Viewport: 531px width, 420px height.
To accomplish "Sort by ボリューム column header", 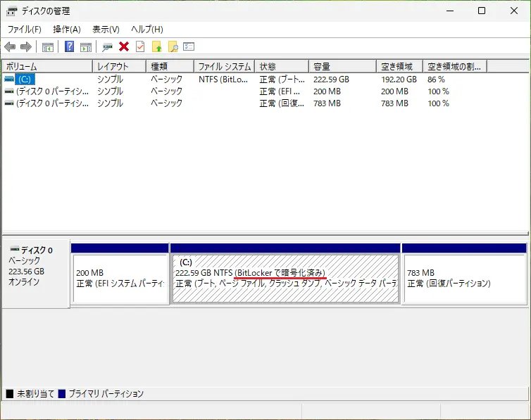I will click(46, 66).
